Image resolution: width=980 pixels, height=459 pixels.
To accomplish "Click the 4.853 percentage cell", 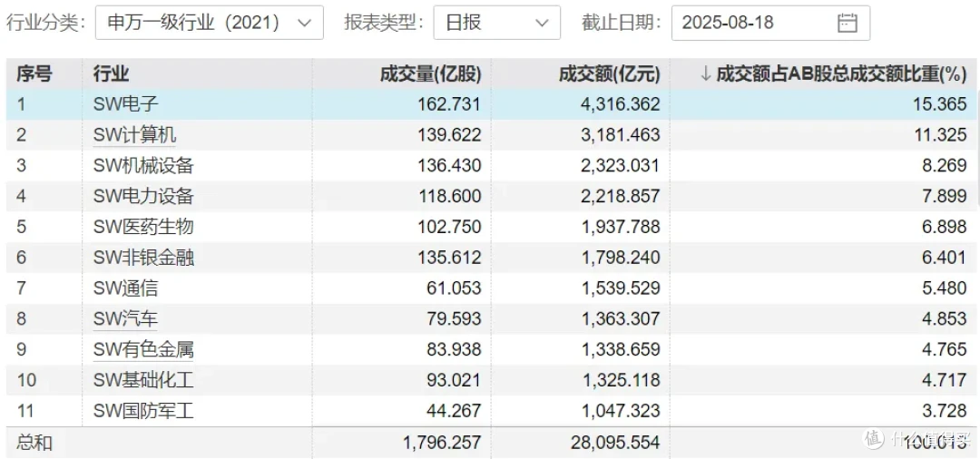I will (945, 318).
